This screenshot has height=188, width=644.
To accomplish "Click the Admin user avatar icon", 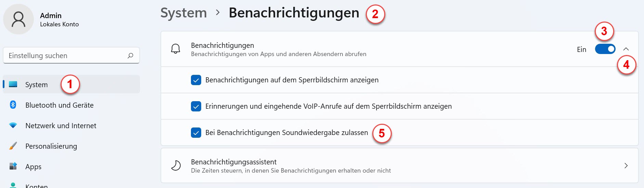I will [18, 19].
